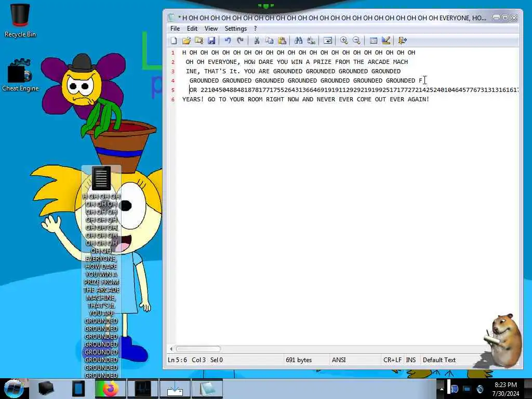Open the Settings menu
Image resolution: width=532 pixels, height=399 pixels.
235,29
